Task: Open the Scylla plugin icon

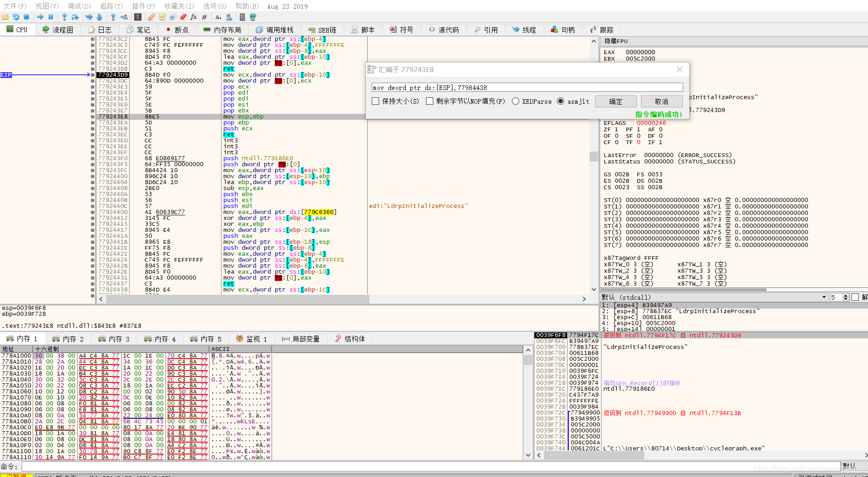Action: tap(138, 17)
